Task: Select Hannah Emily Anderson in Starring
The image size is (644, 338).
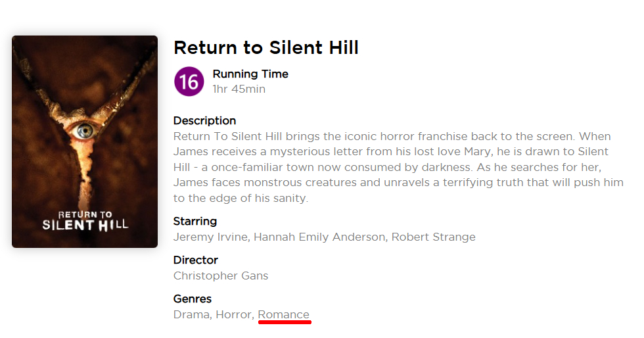Action: [x=319, y=237]
